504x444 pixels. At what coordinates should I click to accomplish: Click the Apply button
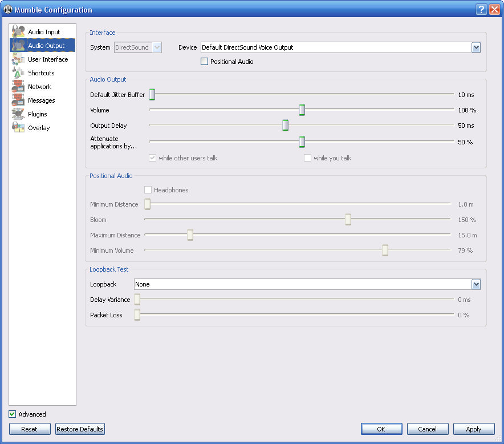coord(474,429)
